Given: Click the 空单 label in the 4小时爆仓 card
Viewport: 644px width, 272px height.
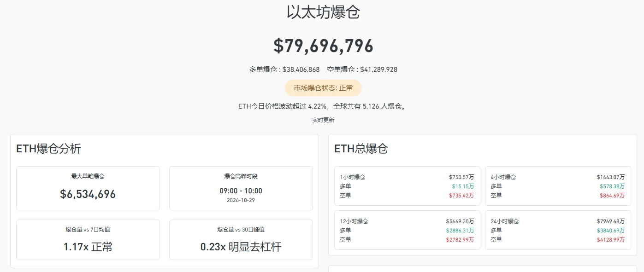Looking at the screenshot, I should pos(496,196).
